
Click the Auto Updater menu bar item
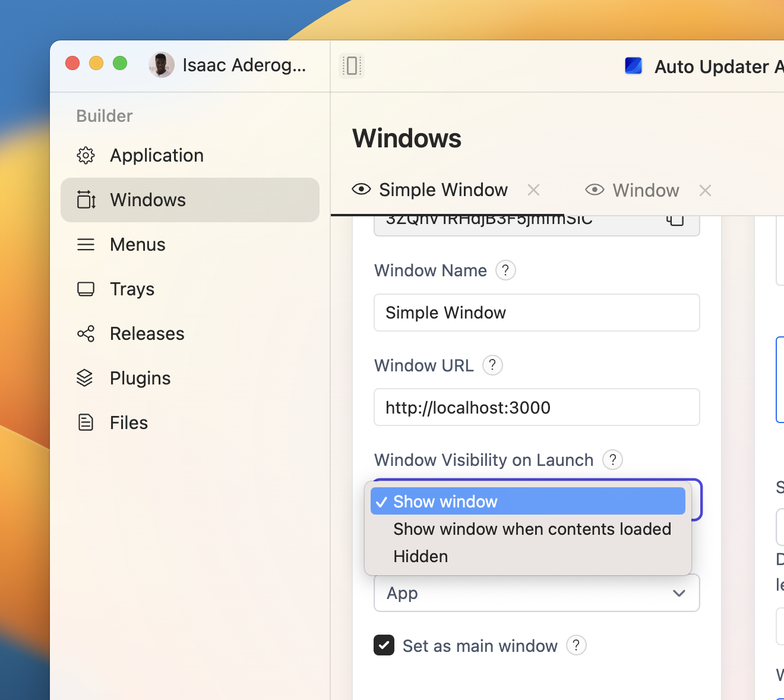(x=701, y=66)
